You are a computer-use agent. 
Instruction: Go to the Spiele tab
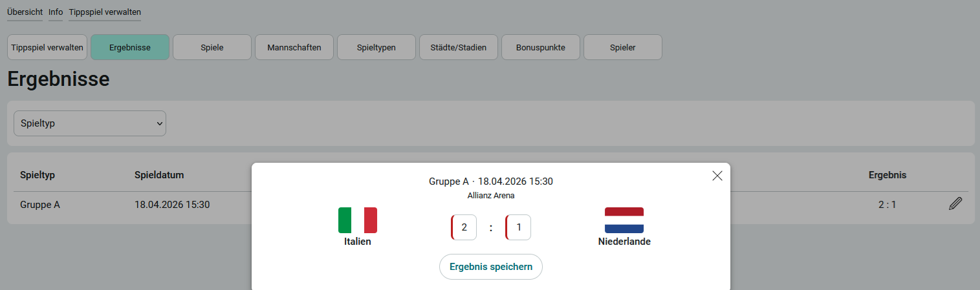[212, 47]
